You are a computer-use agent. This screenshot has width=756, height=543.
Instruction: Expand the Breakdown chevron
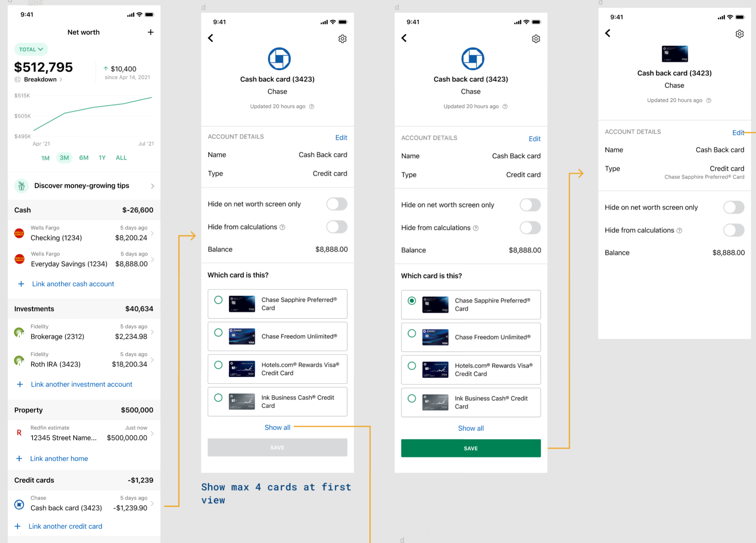coord(61,80)
